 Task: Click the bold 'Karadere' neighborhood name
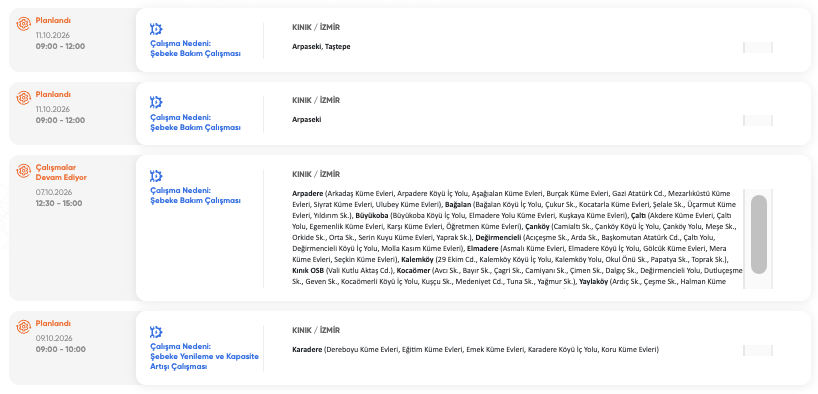[x=307, y=349]
